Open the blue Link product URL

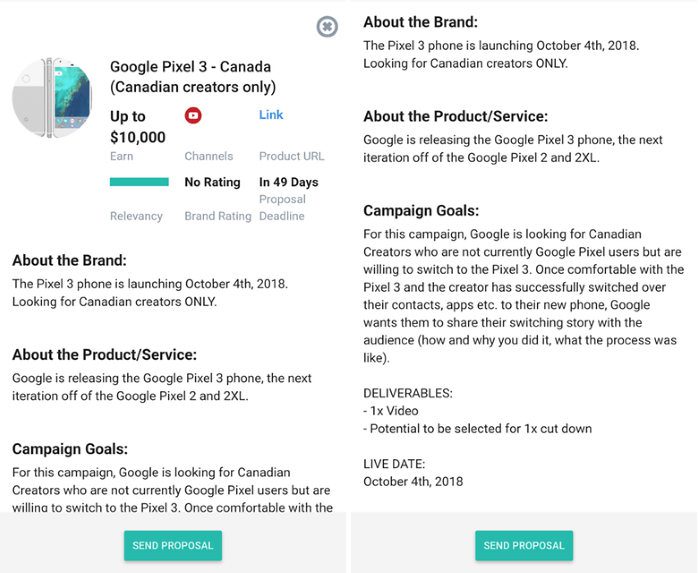271,115
